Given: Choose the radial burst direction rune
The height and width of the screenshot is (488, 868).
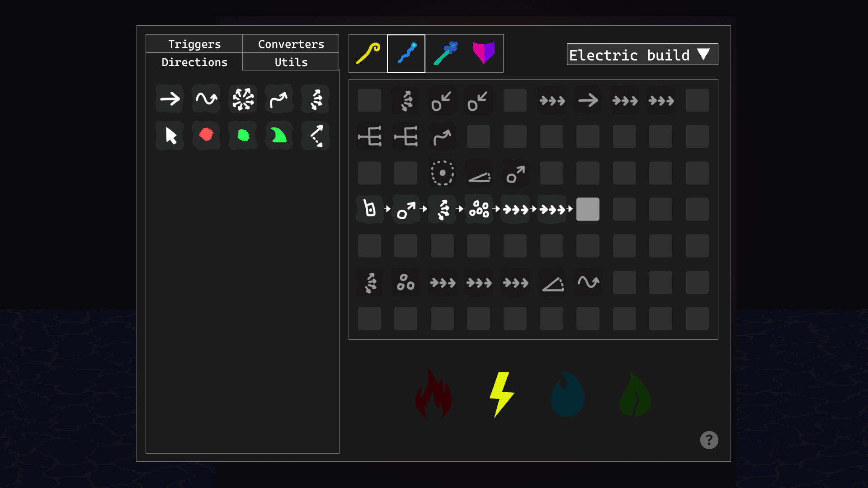Looking at the screenshot, I should [243, 99].
